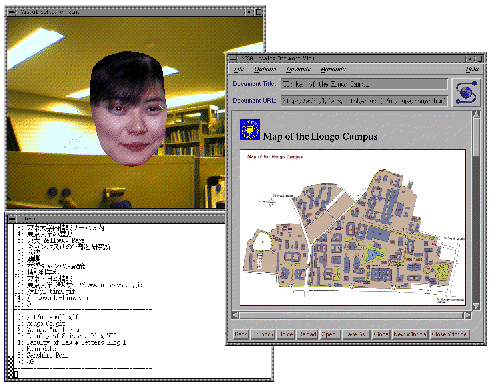Open the Navigate menu
This screenshot has width=492, height=385.
click(x=299, y=69)
